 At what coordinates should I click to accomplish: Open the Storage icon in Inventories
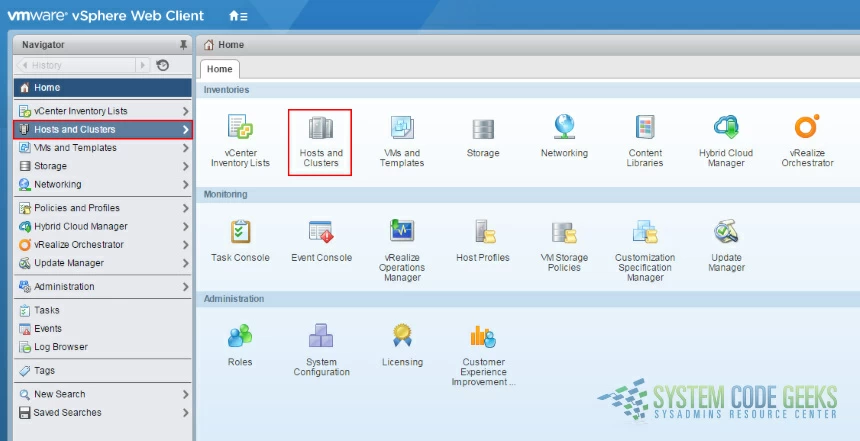pyautogui.click(x=483, y=129)
